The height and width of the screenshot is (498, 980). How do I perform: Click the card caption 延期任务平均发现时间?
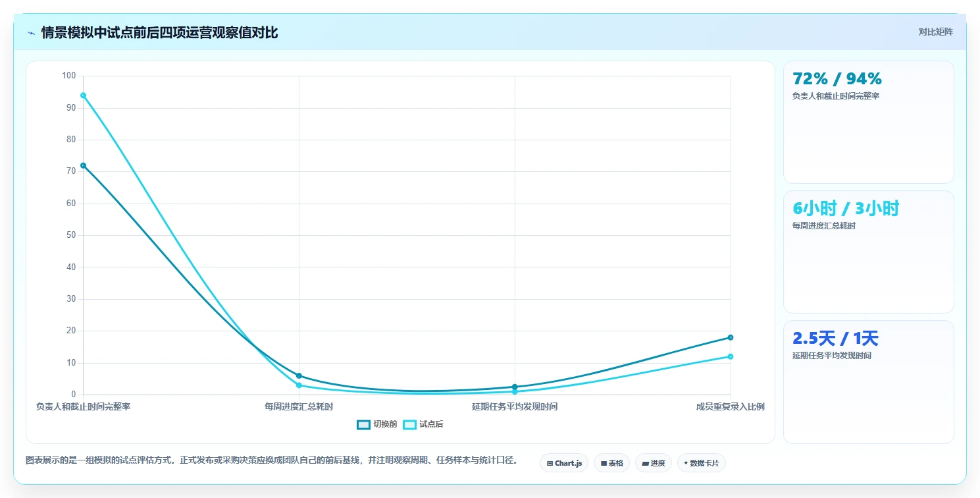pyautogui.click(x=832, y=356)
